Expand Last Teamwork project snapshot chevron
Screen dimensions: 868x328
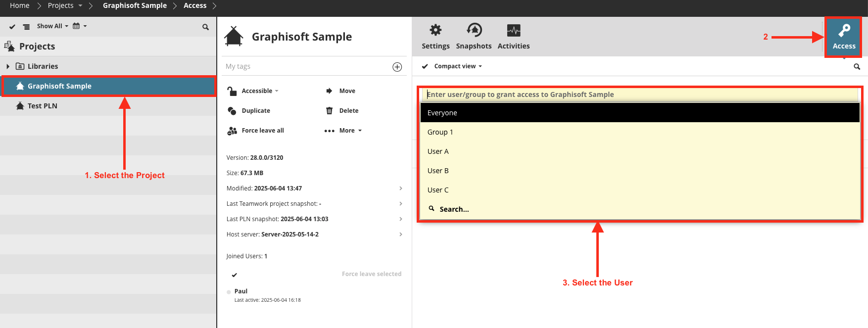click(x=400, y=204)
